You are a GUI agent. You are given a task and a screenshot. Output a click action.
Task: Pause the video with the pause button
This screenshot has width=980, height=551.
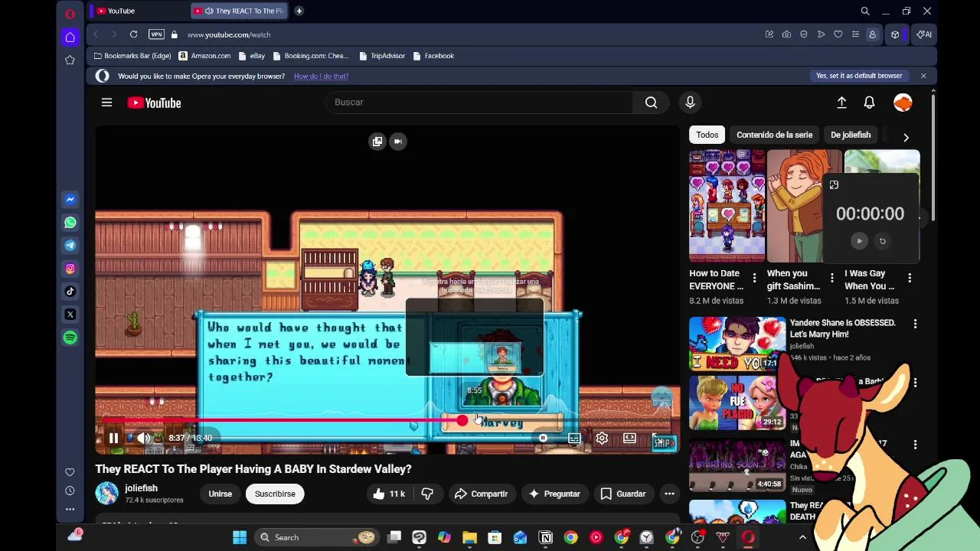coord(113,439)
